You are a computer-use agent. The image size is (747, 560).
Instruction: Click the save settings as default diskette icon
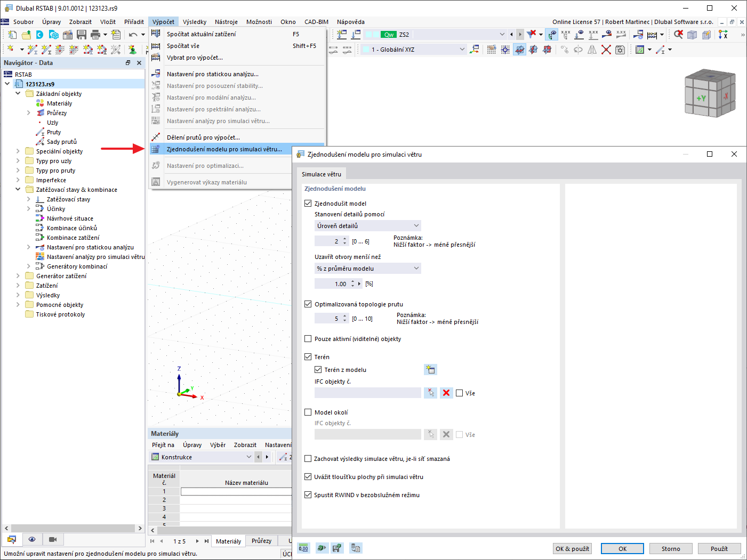pyautogui.click(x=338, y=548)
